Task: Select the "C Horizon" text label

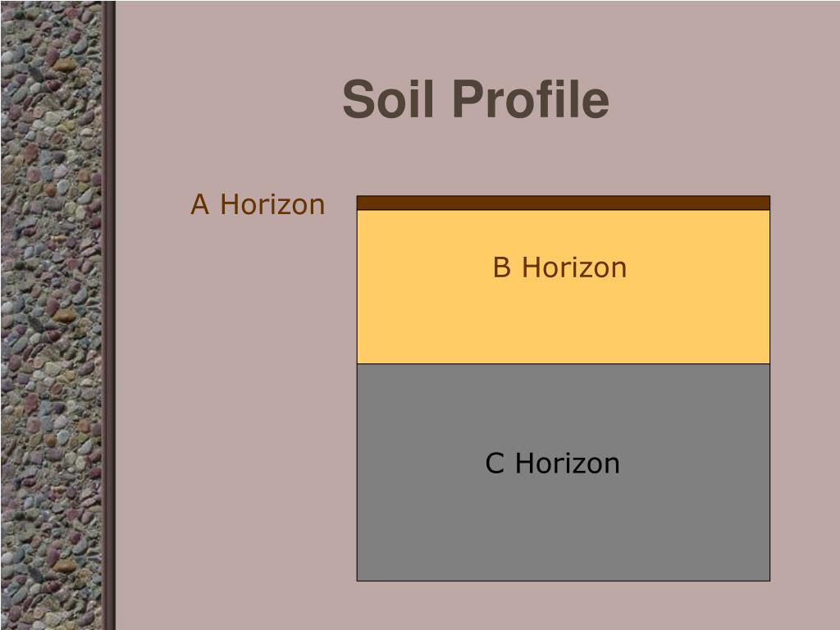Action: click(x=552, y=463)
